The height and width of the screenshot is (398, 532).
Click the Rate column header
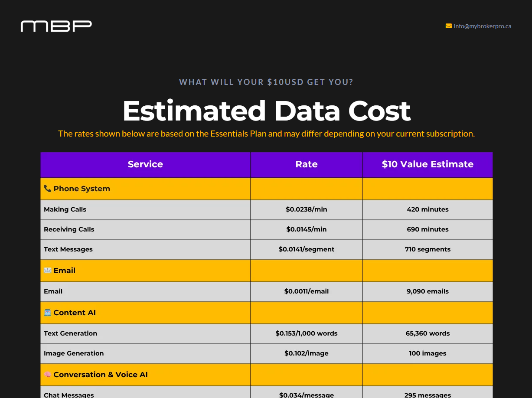tap(307, 164)
